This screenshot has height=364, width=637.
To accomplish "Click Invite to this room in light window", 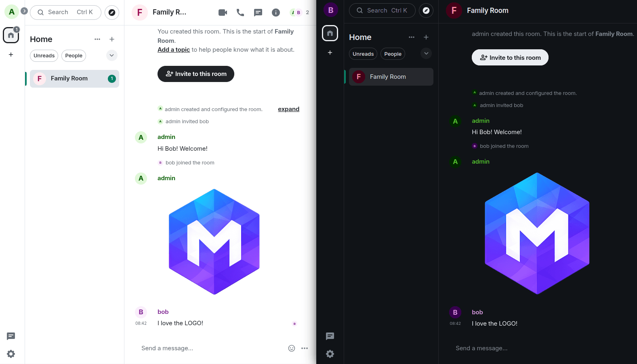I will coord(196,74).
